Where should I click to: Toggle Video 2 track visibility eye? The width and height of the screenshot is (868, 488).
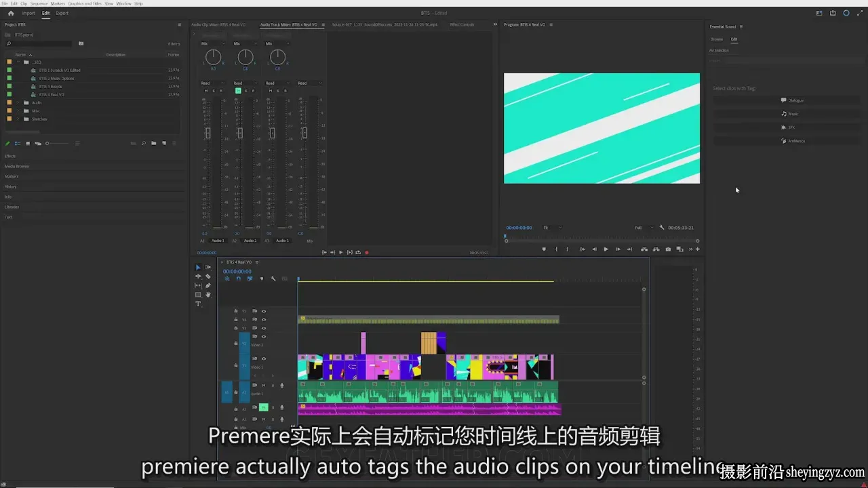264,337
